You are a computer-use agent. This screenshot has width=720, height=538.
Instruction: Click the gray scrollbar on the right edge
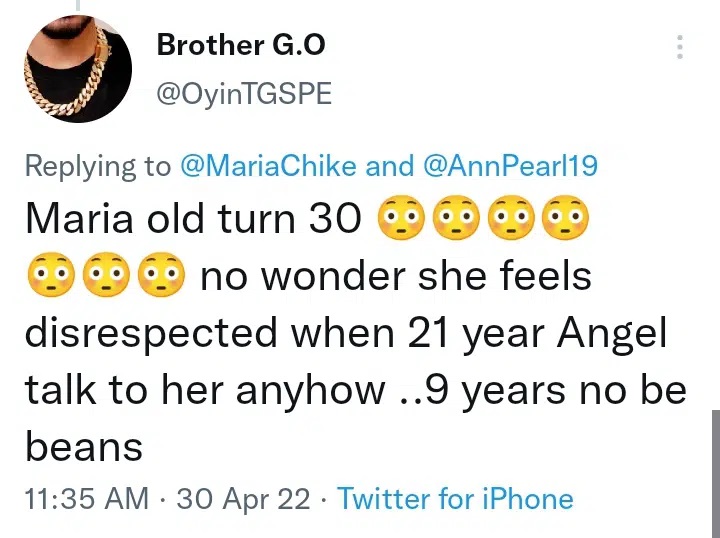pyautogui.click(x=714, y=470)
